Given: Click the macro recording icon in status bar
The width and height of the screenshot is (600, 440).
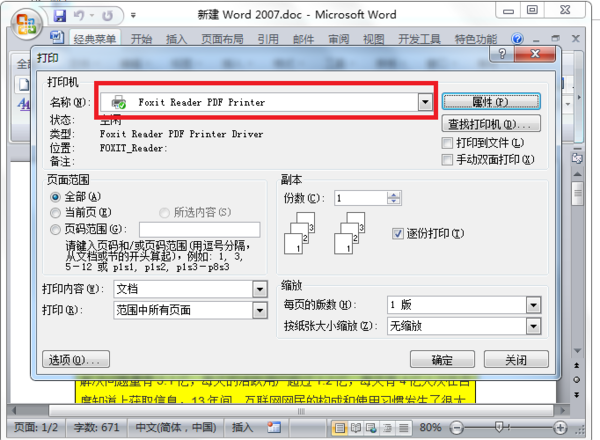Looking at the screenshot, I should click(274, 427).
